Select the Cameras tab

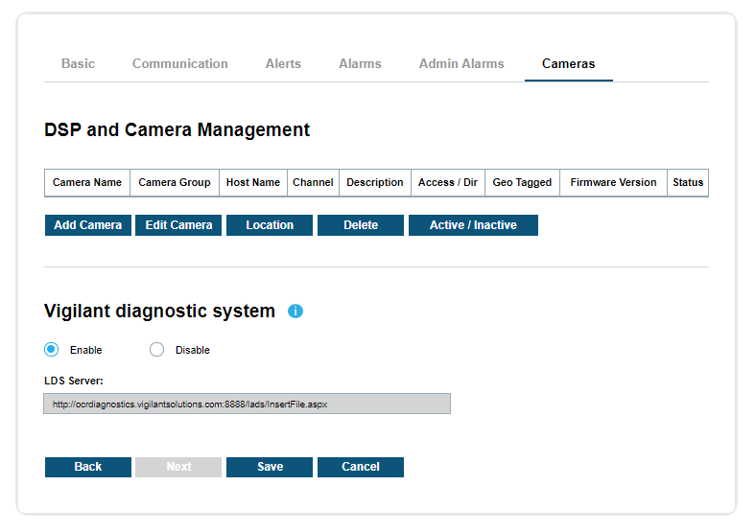(x=568, y=64)
